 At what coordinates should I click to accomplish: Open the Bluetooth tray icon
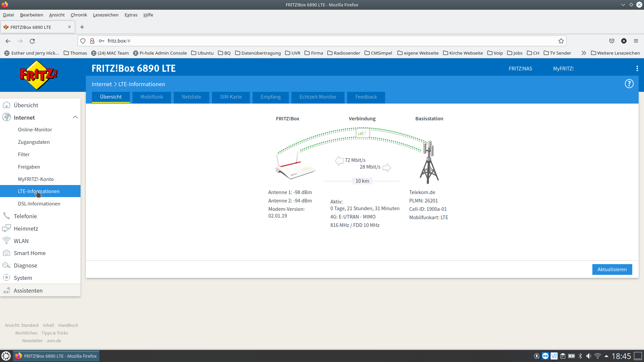pos(580,356)
